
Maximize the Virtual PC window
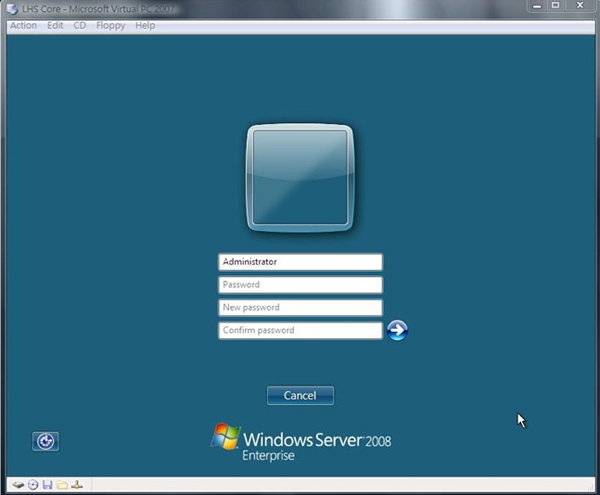pos(556,6)
